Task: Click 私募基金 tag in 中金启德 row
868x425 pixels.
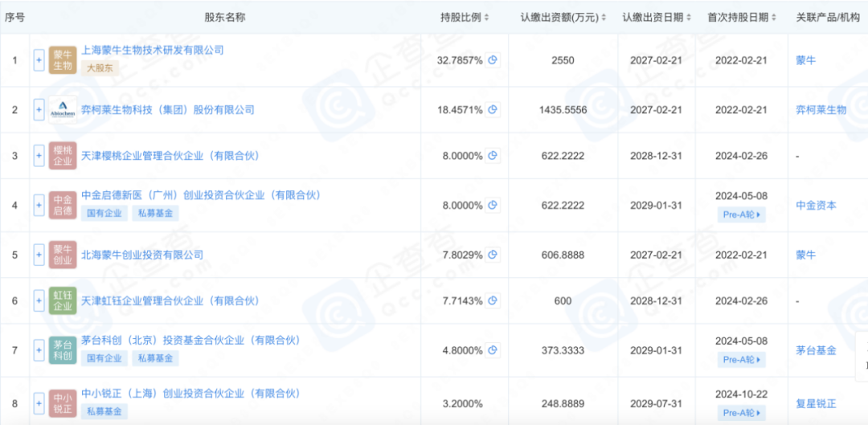Action: click(x=156, y=213)
